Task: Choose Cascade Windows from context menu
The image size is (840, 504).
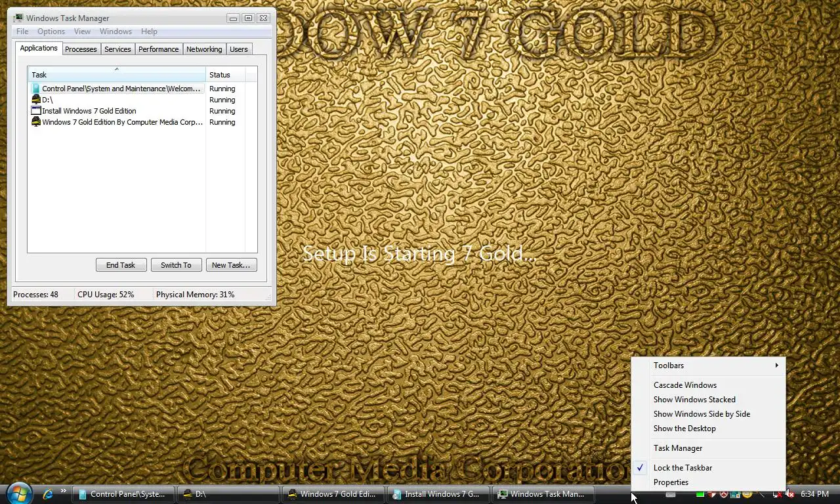Action: [708, 385]
